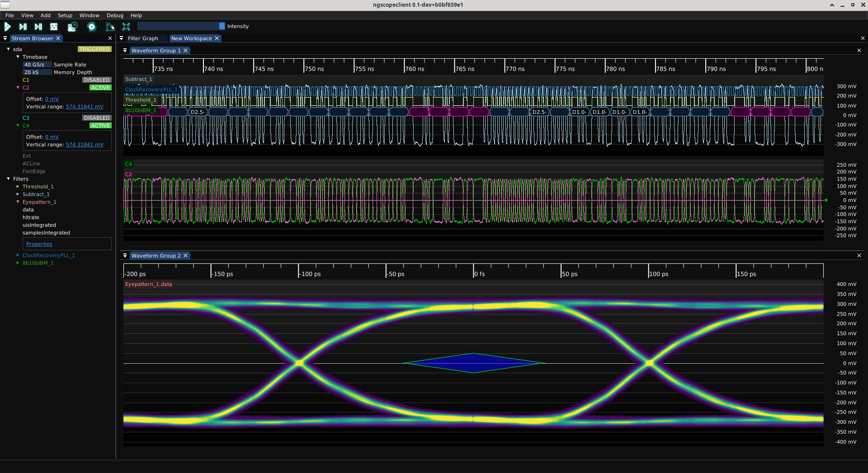
Task: Open the Debug menu
Action: (115, 15)
